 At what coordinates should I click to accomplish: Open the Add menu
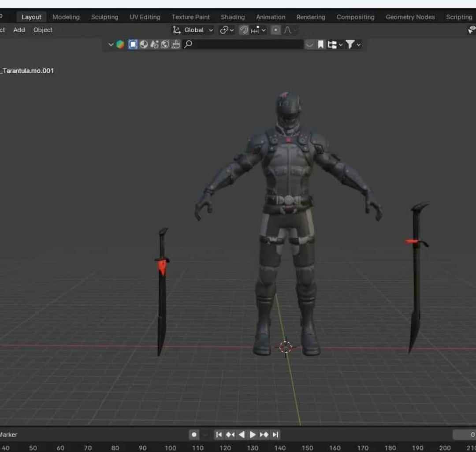19,30
